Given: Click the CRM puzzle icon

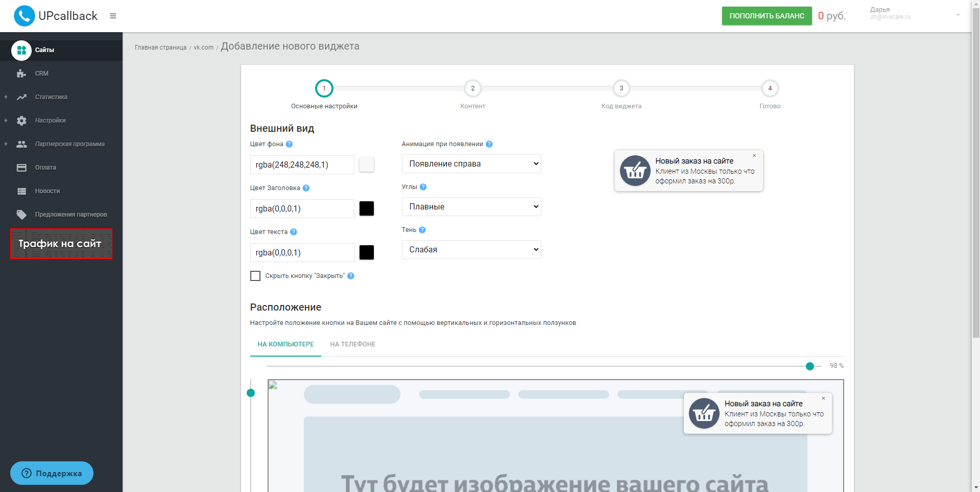Looking at the screenshot, I should (21, 74).
